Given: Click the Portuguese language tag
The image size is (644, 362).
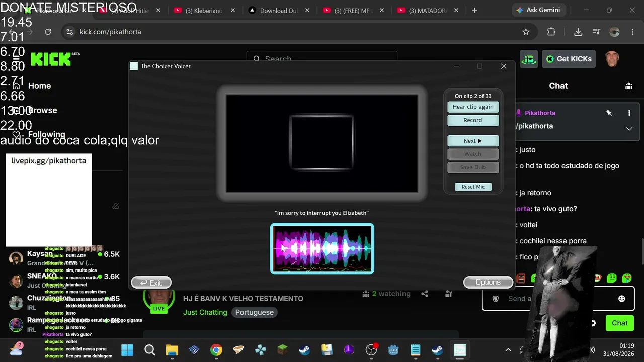Looking at the screenshot, I should pyautogui.click(x=255, y=312).
